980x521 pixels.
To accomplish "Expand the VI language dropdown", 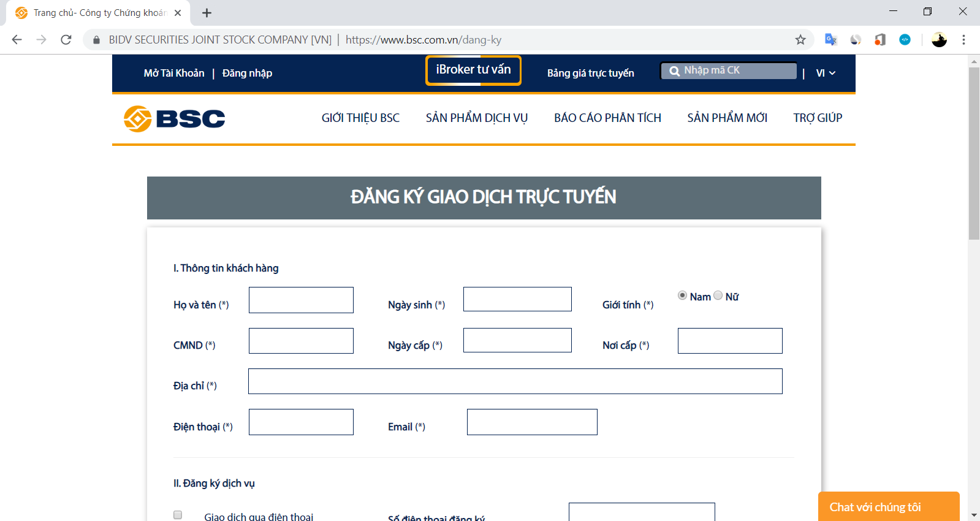I will tap(826, 73).
